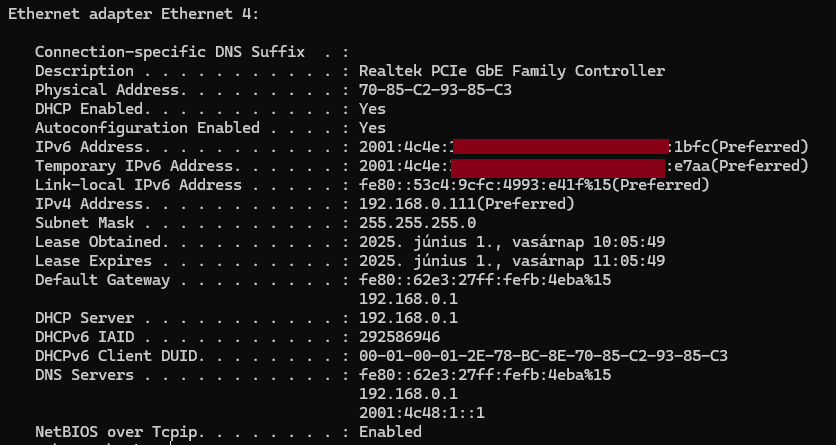Click the Ethernet adapter Ethernet 4 heading
This screenshot has height=445, width=836.
coord(133,14)
